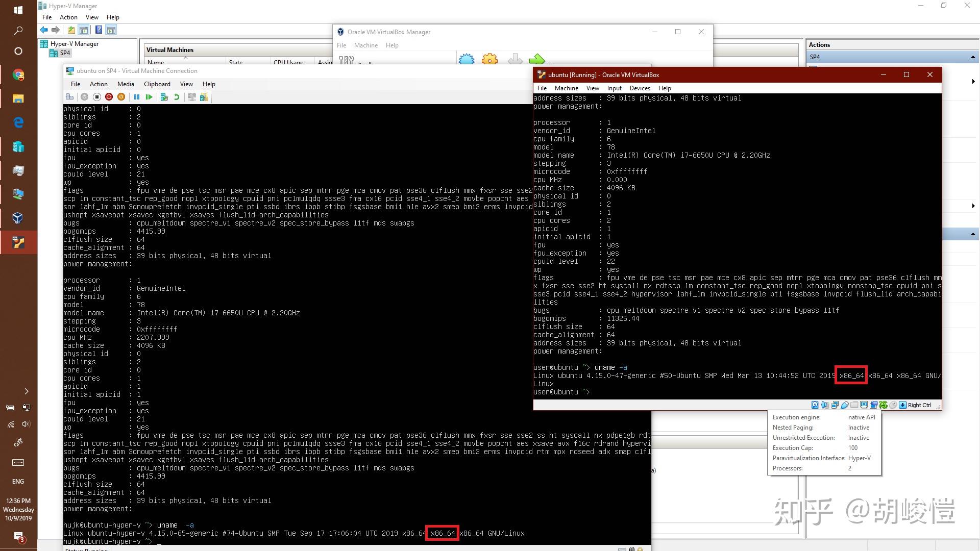Click the Turn Off stop icon in VM Connection

coord(97,97)
